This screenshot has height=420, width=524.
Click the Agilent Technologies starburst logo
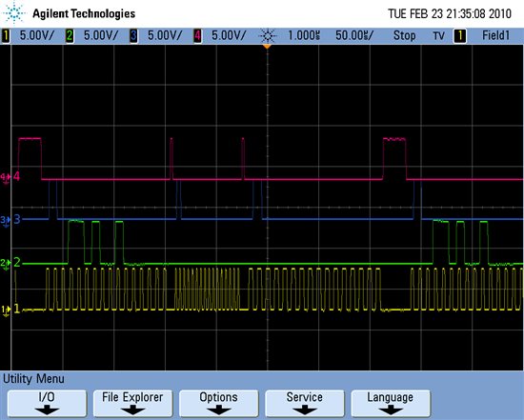(14, 12)
